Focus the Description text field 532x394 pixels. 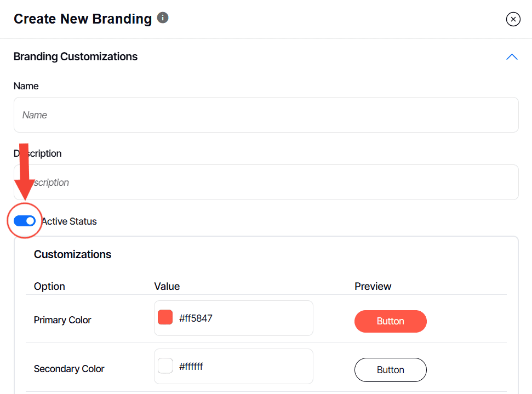pos(266,182)
